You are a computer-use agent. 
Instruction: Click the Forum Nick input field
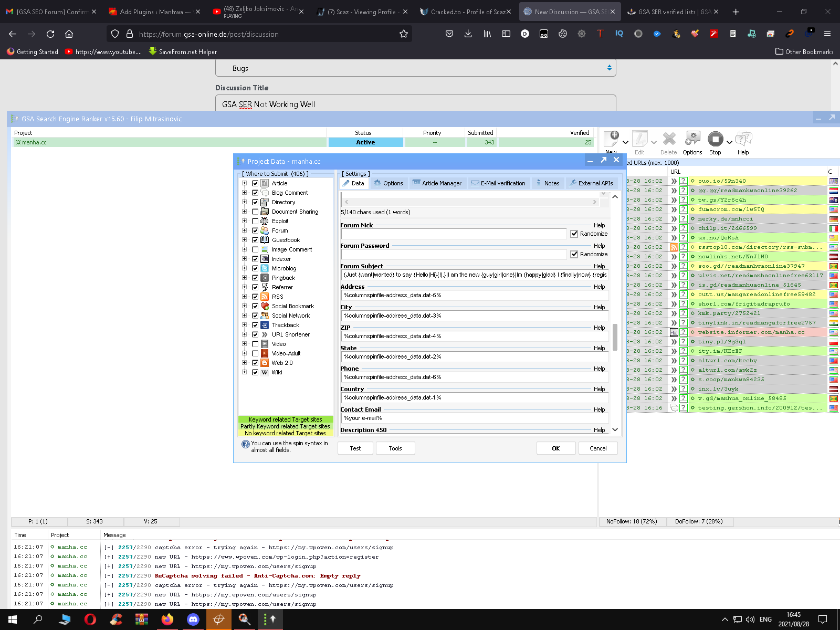coord(454,234)
